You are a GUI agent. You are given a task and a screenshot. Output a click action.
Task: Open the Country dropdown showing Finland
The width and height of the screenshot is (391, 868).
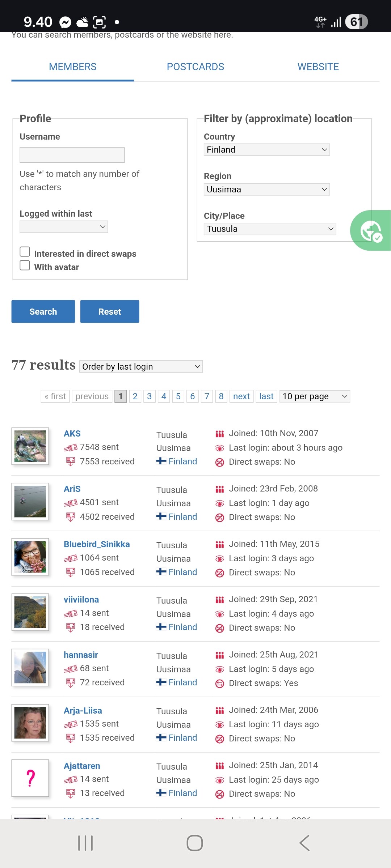click(x=267, y=150)
